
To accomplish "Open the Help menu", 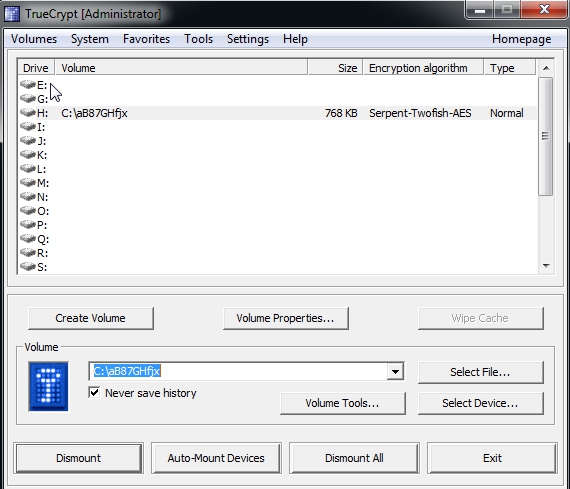I will click(x=295, y=39).
